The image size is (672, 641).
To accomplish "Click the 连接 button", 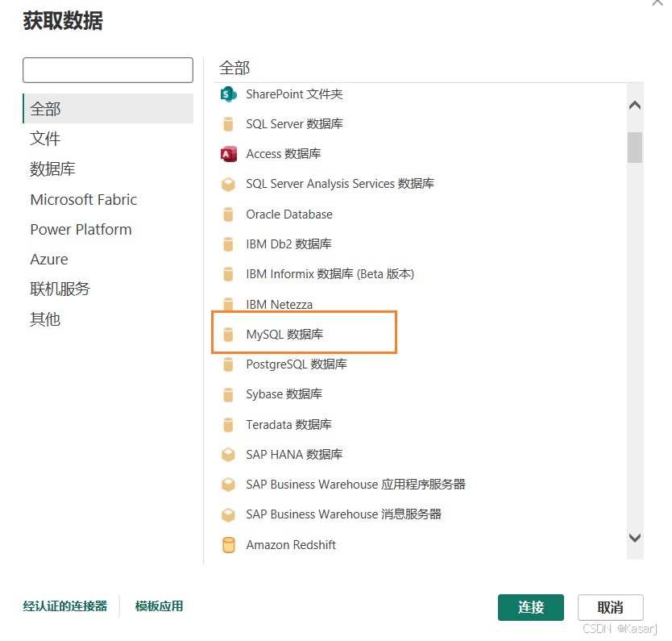I will click(x=530, y=607).
